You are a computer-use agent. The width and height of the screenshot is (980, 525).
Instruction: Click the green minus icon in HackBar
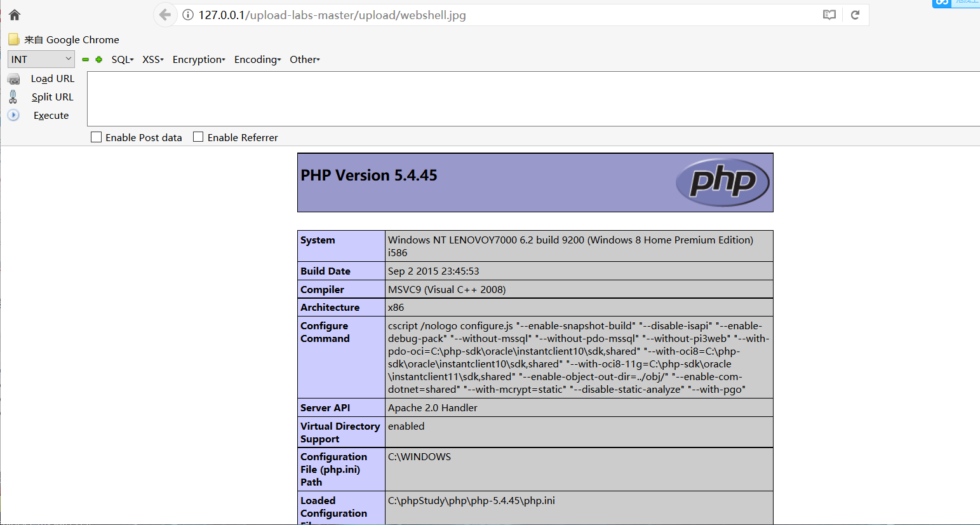point(86,60)
